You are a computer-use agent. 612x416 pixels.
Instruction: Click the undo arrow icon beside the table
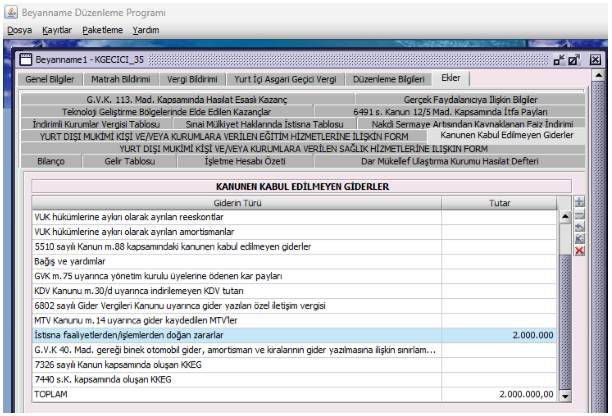coord(578,227)
